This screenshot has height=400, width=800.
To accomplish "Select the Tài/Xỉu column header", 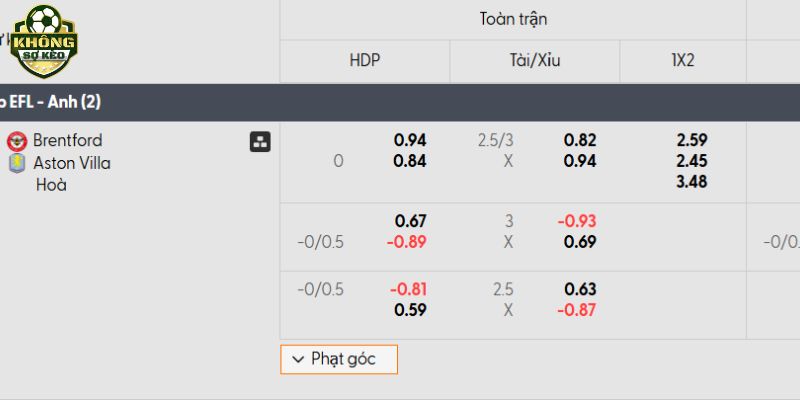I will [x=535, y=61].
